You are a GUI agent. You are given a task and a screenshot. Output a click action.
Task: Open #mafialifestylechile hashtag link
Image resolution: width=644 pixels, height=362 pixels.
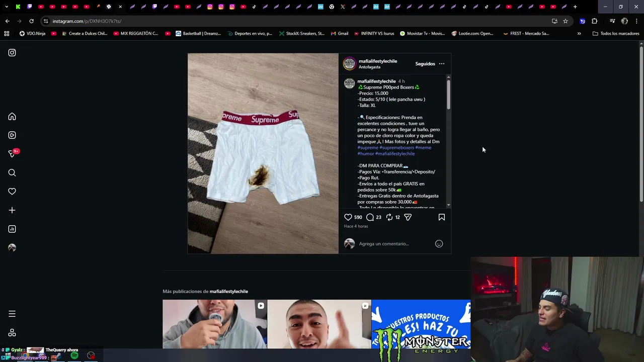coord(395,153)
